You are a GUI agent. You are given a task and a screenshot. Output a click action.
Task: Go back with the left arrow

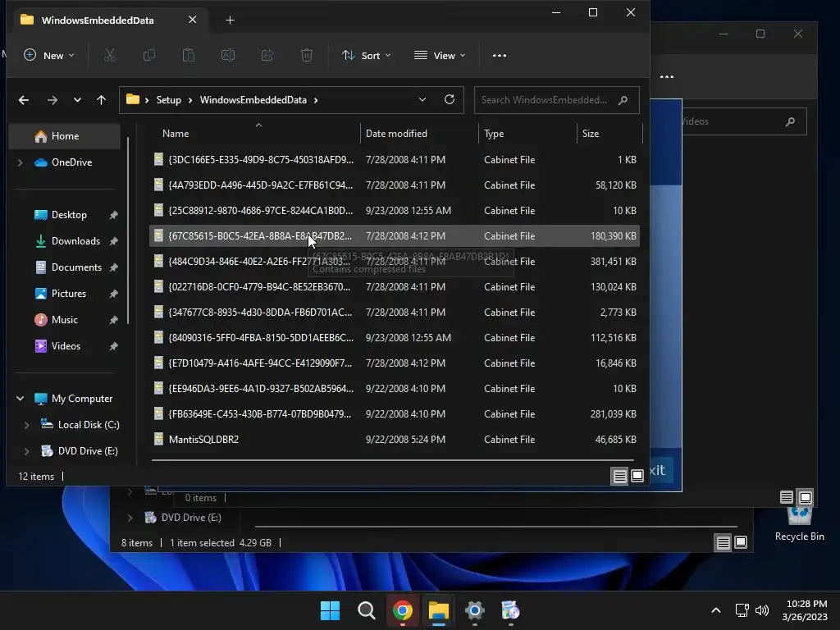tap(24, 100)
